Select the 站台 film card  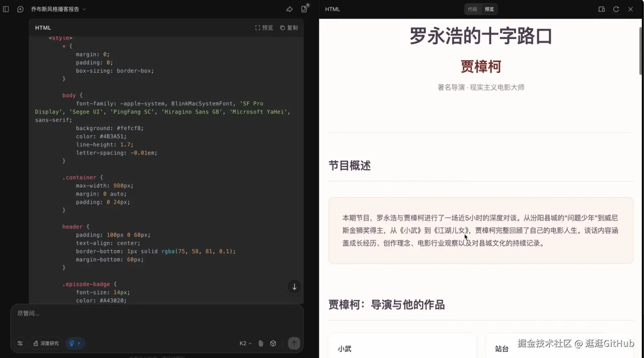(559, 346)
